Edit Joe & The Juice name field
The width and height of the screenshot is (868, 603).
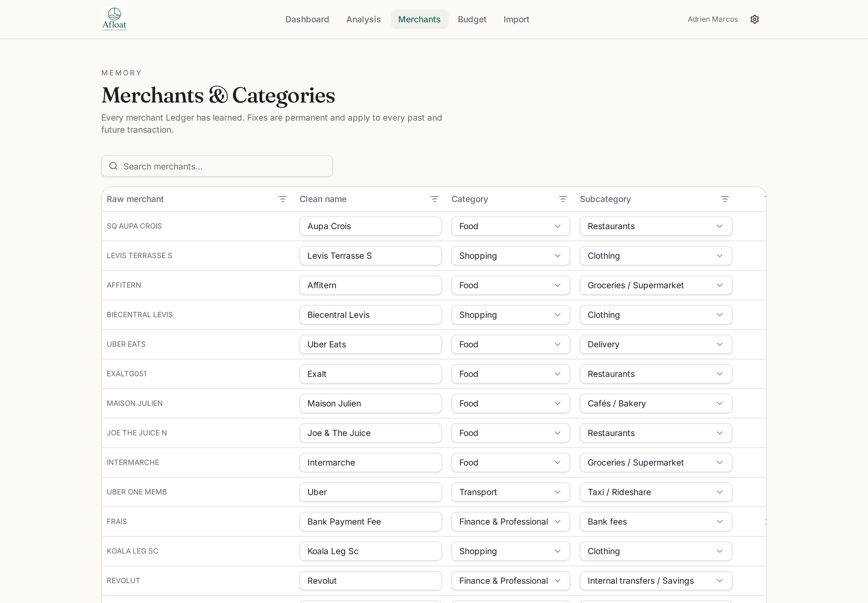point(370,433)
